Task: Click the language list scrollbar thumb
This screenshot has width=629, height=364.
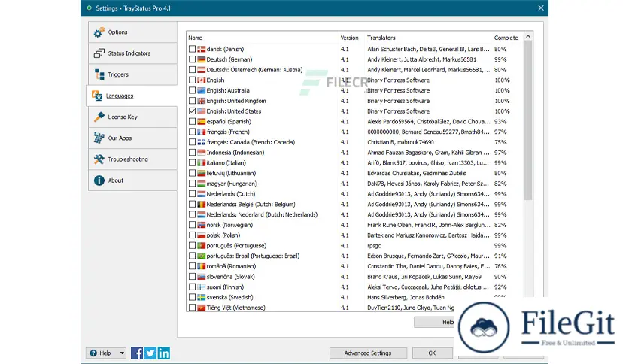Action: pos(528,120)
